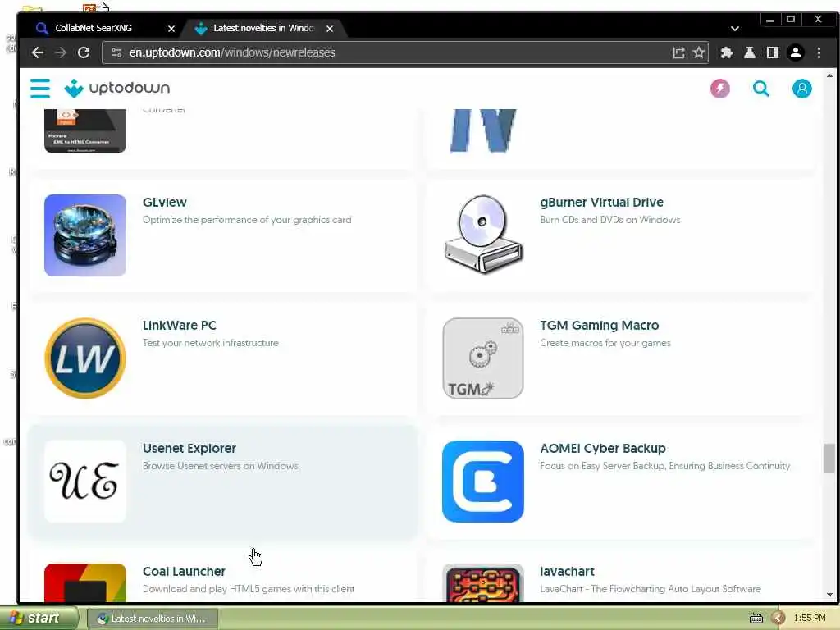Viewport: 840px width, 630px height.
Task: Click the TGM Gaming Macro title
Action: [600, 326]
